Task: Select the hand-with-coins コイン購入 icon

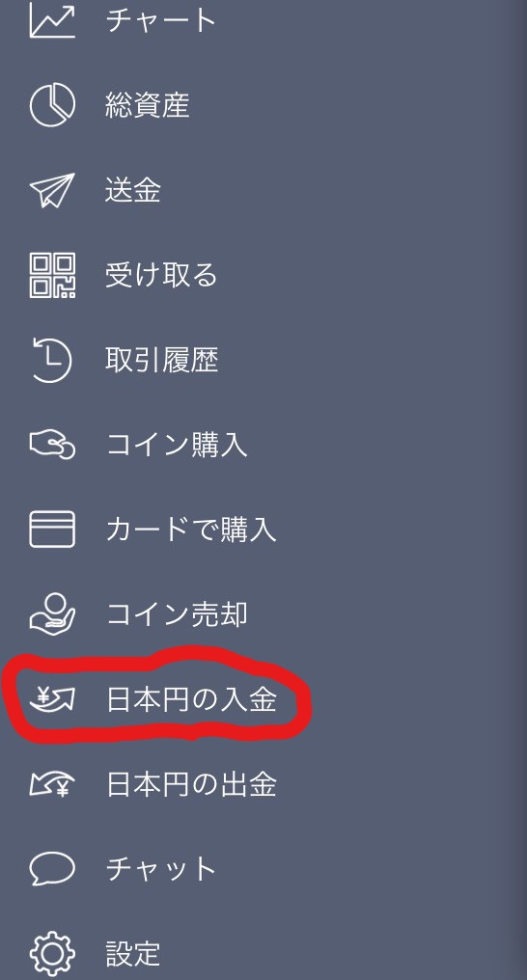Action: coord(52,444)
